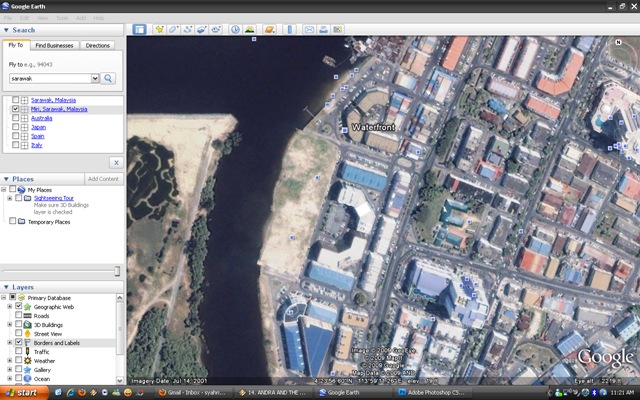This screenshot has width=640, height=400.
Task: Check the Sarawak, Malaysia result checkbox
Action: point(16,100)
